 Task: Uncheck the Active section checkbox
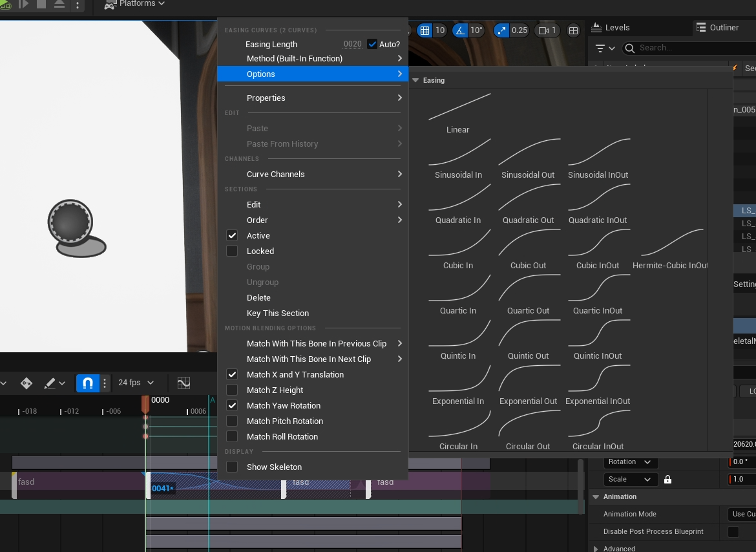232,235
